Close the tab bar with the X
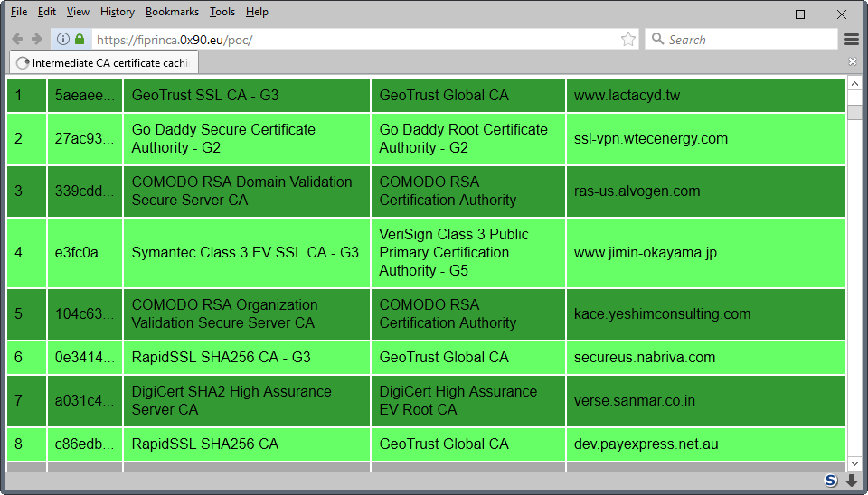Screen dimensions: 868x495 click(x=853, y=61)
